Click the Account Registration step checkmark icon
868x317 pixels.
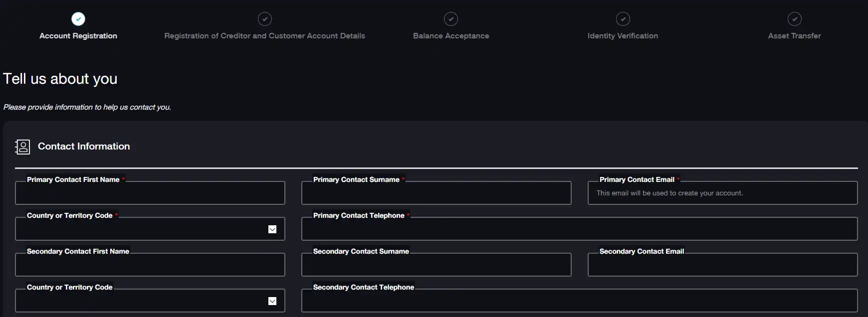78,19
